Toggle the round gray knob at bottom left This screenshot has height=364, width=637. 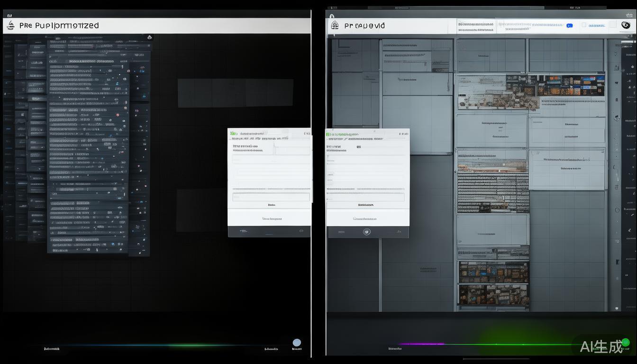[x=297, y=343]
